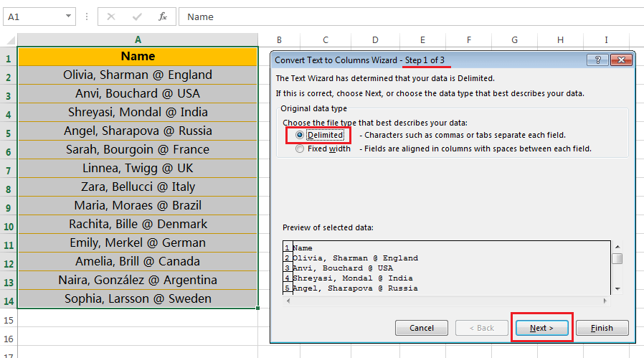Image resolution: width=644 pixels, height=358 pixels.
Task: Select the Fixed width radio button
Action: [x=300, y=149]
